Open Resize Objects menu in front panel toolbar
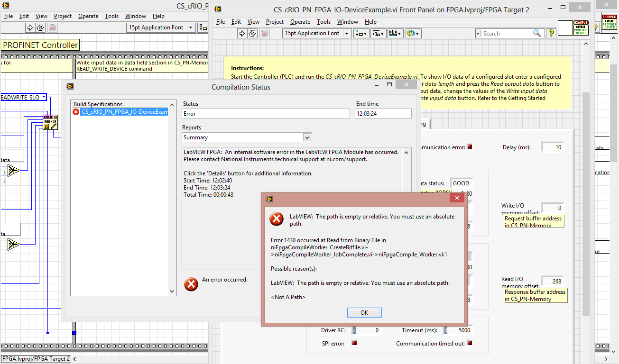The height and width of the screenshot is (364, 619). point(395,33)
